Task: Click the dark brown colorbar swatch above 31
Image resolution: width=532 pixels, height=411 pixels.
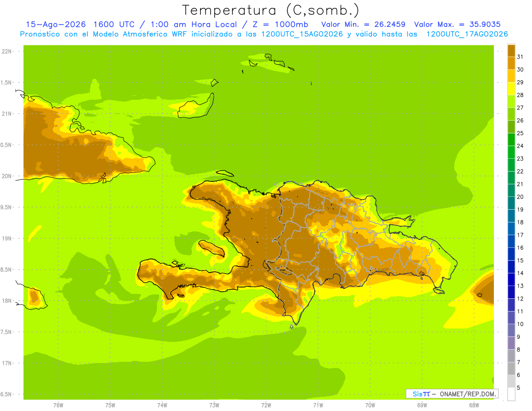Action: 511,51
